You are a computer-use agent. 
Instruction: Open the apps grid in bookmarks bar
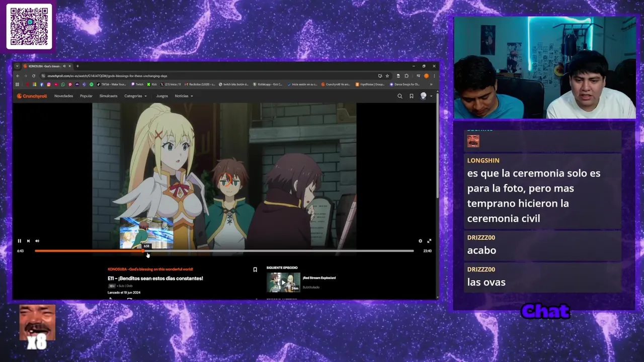pos(17,84)
